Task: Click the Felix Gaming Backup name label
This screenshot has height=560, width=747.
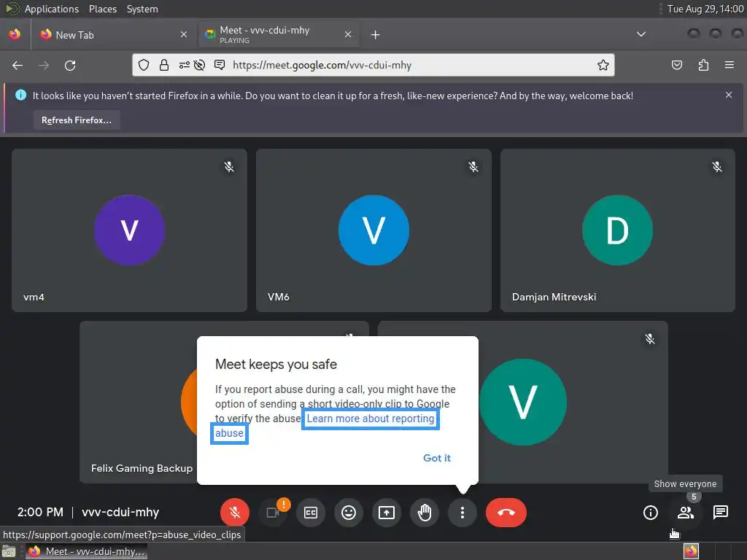Action: [142, 468]
